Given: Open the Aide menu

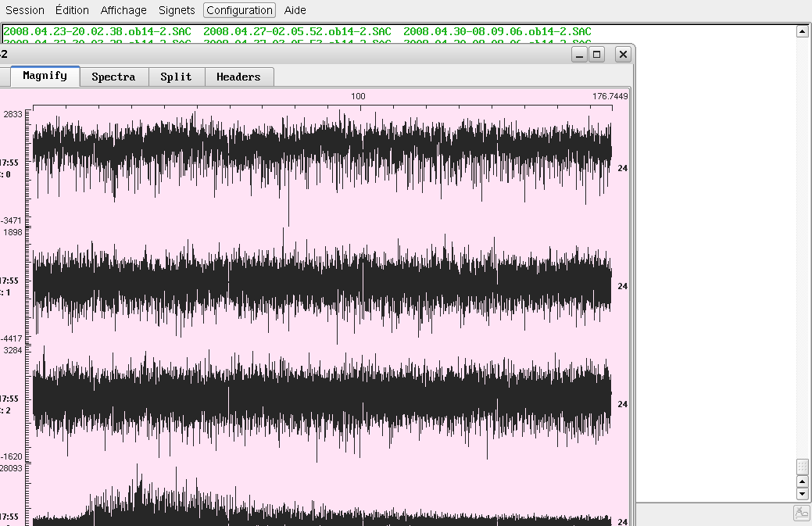Looking at the screenshot, I should coord(295,10).
